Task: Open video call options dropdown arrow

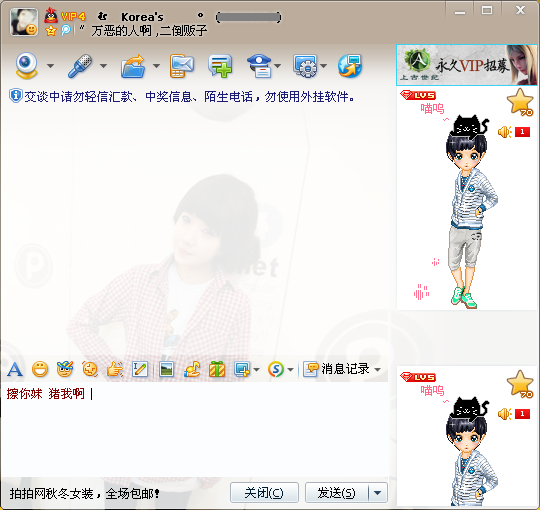Action: (x=51, y=65)
